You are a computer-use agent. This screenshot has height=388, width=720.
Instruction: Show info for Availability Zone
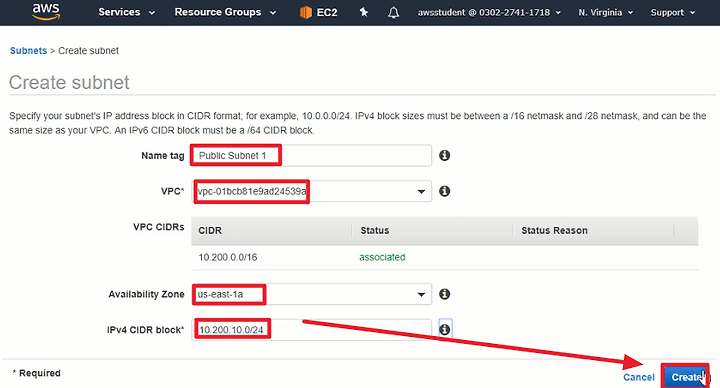tap(444, 294)
